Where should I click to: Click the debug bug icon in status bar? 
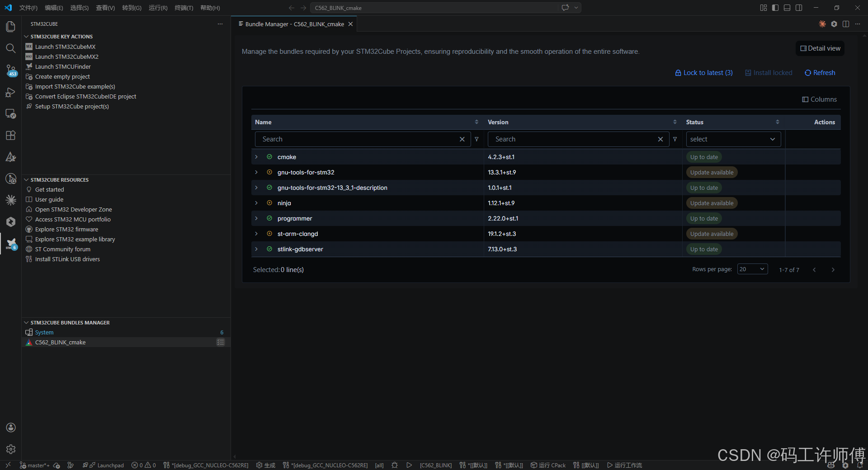coord(395,465)
